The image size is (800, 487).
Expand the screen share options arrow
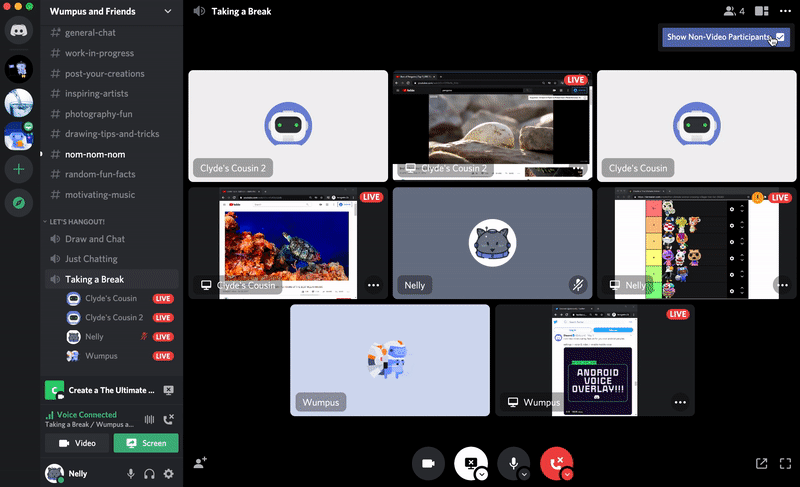(481, 474)
